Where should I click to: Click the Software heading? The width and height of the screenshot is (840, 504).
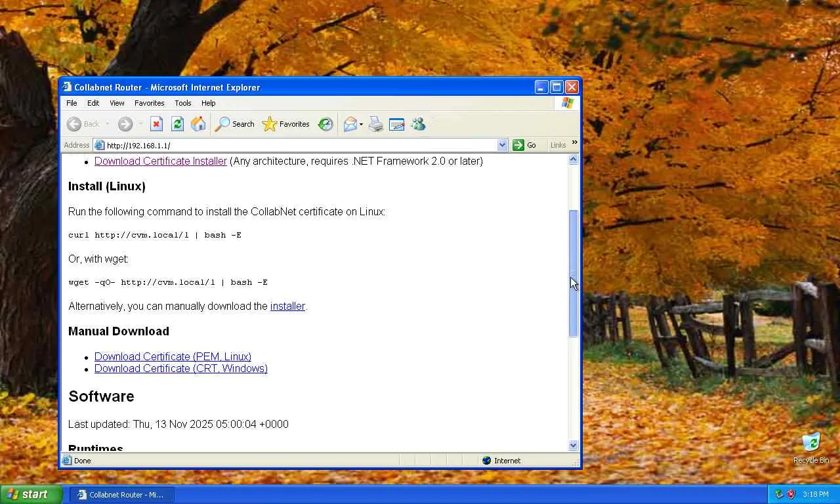(x=101, y=396)
